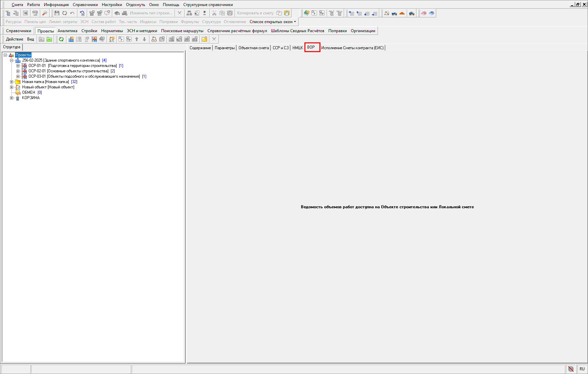Click the magnifier search icon
This screenshot has height=374, width=588.
click(x=45, y=13)
